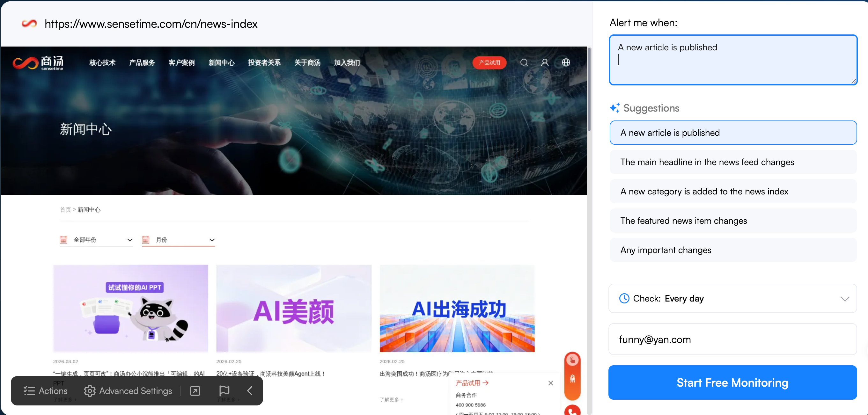The height and width of the screenshot is (415, 868).
Task: Click the globe language icon
Action: pos(566,62)
